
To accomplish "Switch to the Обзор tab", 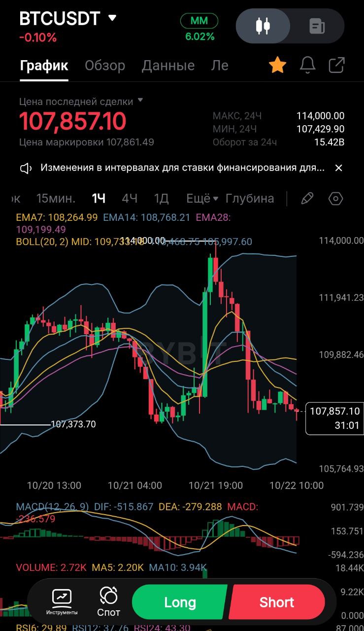I will [105, 66].
